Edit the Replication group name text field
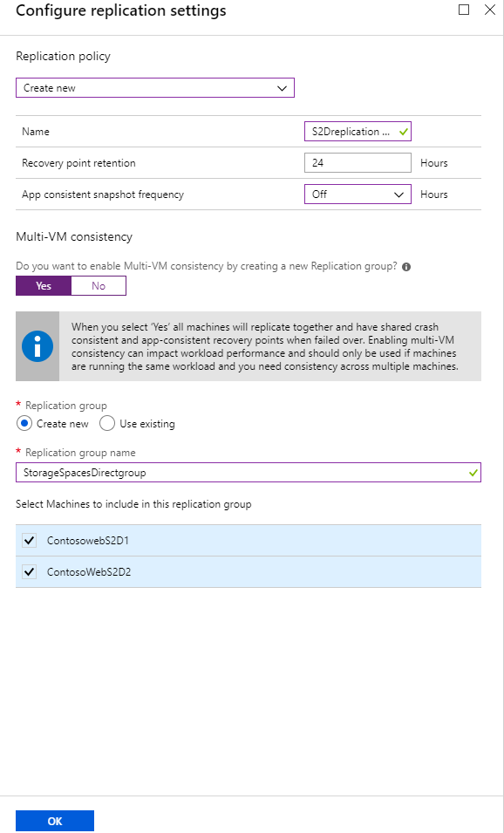 pyautogui.click(x=244, y=472)
